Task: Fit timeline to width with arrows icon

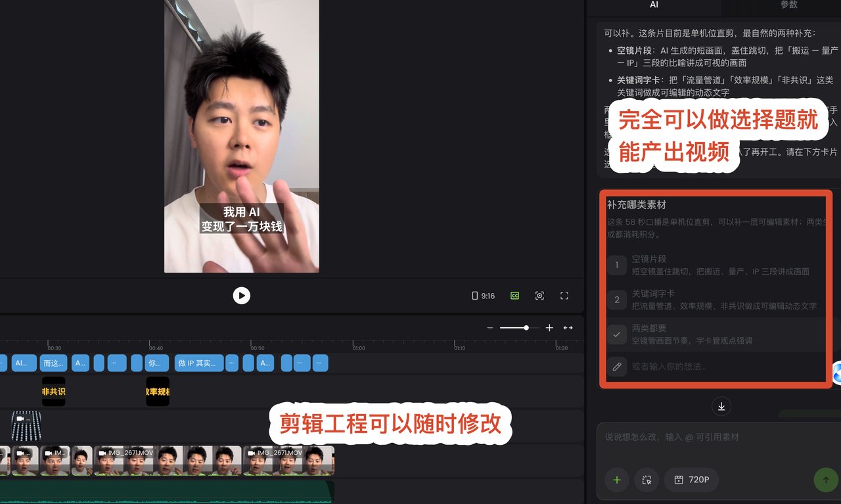Action: pos(568,328)
